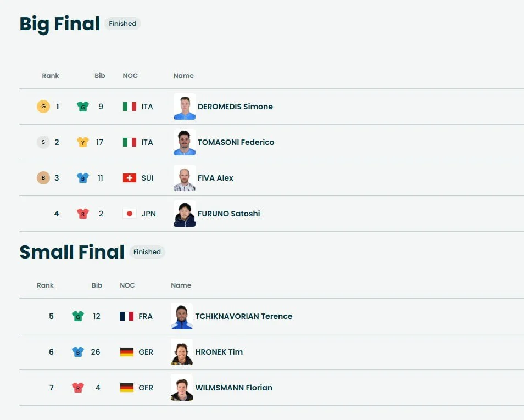Click the silver medal icon beside rank 2
The image size is (524, 420).
pos(43,142)
